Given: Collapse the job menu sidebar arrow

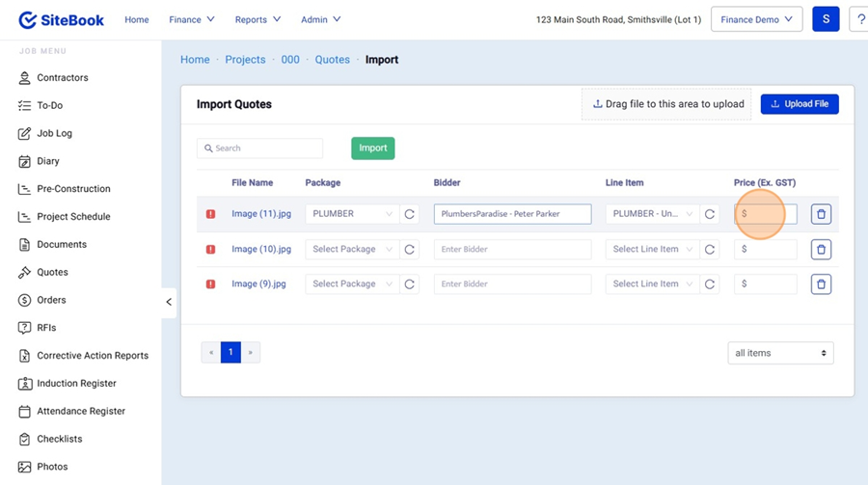Looking at the screenshot, I should coord(169,302).
